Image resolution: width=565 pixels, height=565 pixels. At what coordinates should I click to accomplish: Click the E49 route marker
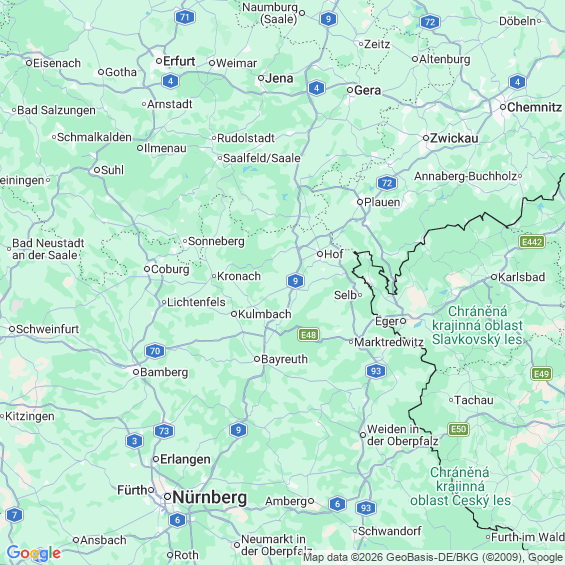pyautogui.click(x=542, y=374)
